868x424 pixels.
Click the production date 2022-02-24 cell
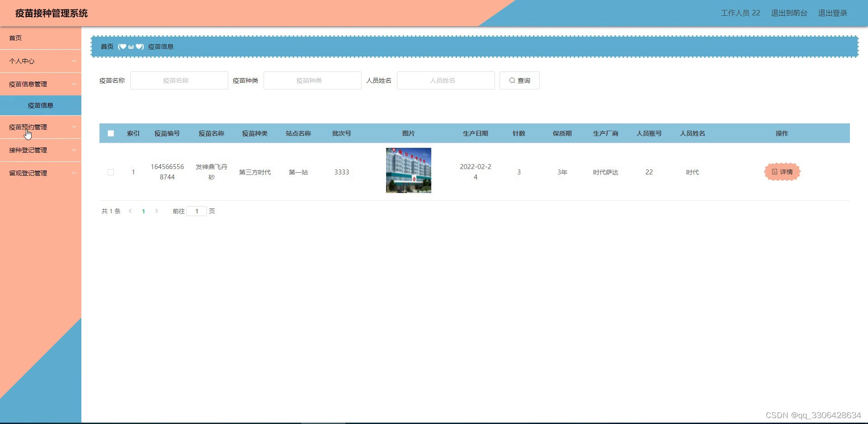476,172
